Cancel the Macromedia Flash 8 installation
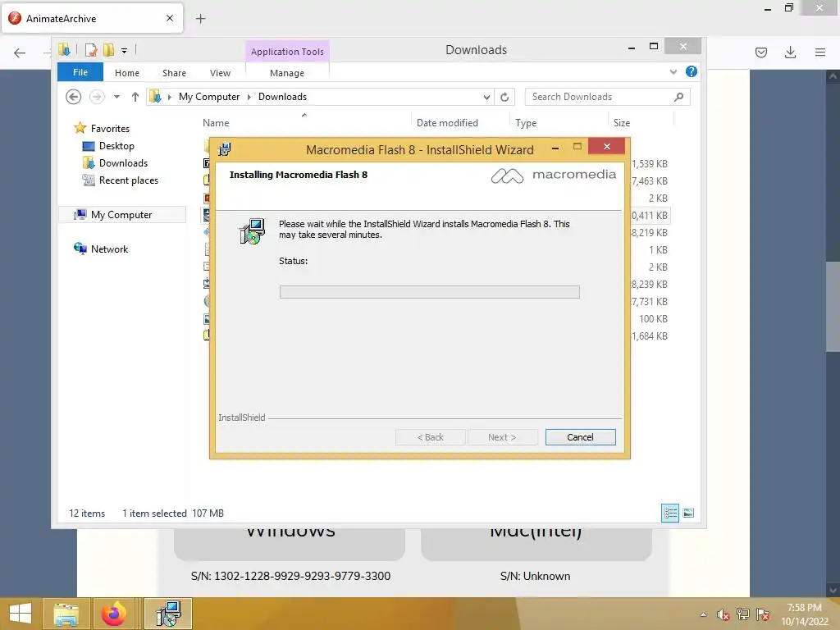The height and width of the screenshot is (630, 840). (580, 437)
